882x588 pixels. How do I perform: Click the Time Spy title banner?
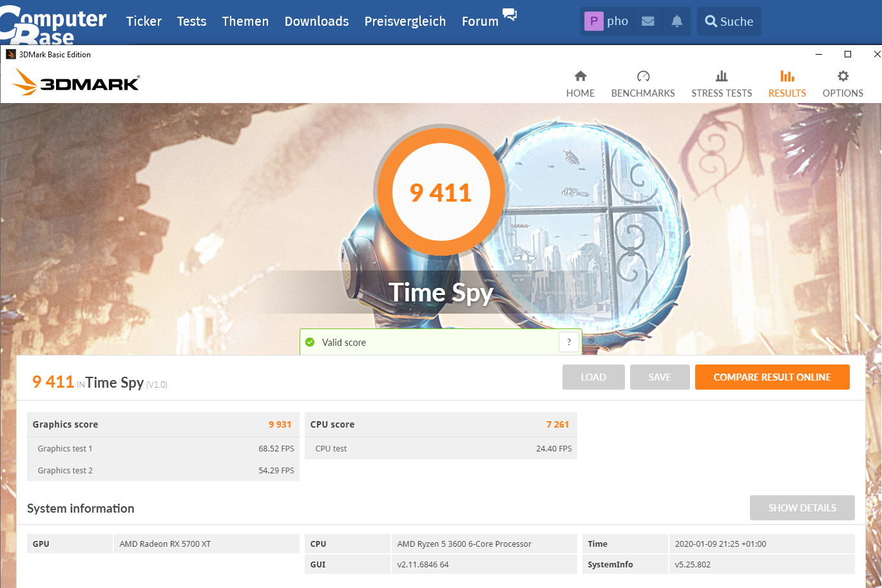441,293
